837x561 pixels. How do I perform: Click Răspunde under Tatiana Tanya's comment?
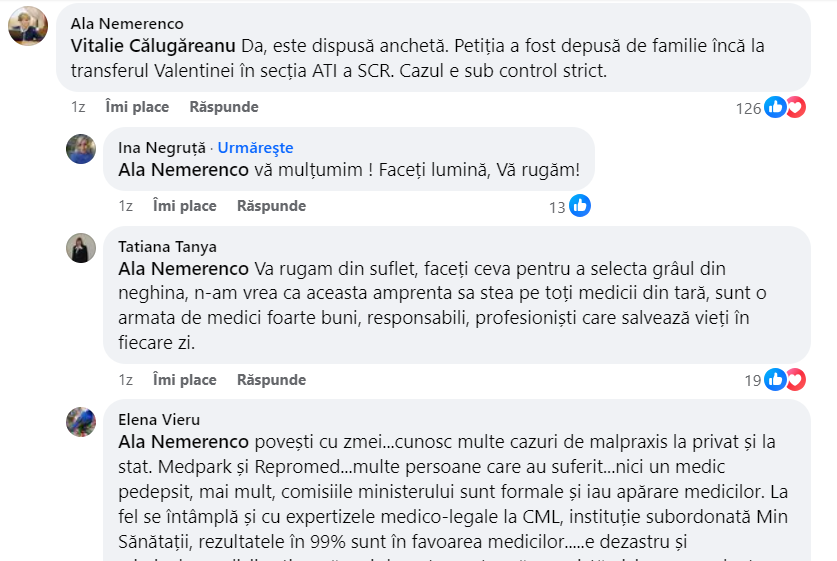pos(271,380)
